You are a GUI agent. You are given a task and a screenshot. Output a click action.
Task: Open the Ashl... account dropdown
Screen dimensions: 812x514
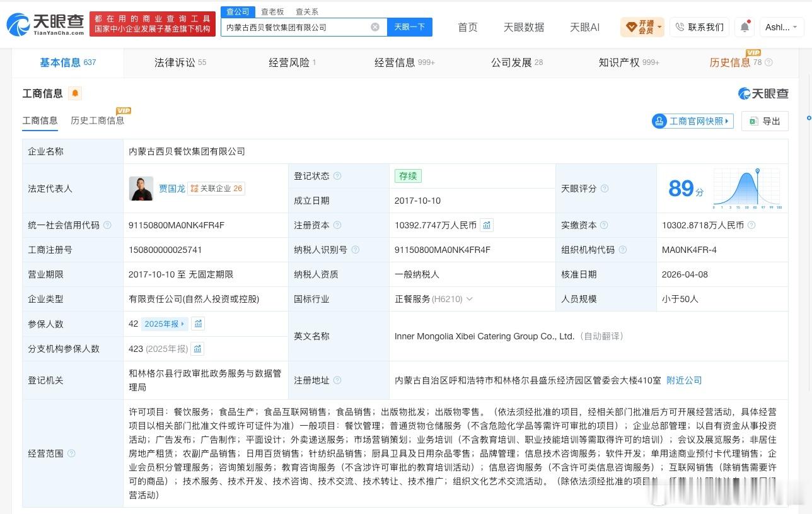(x=781, y=27)
